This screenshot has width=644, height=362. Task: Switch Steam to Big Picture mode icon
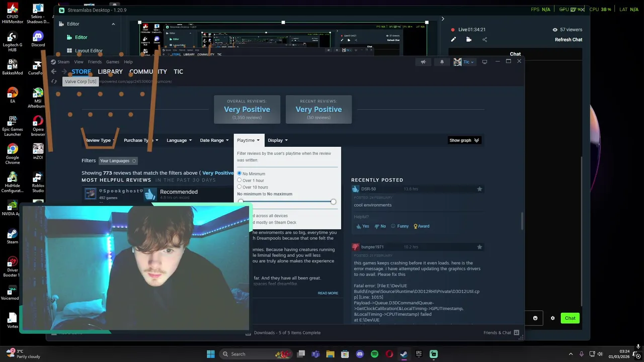pos(485,62)
